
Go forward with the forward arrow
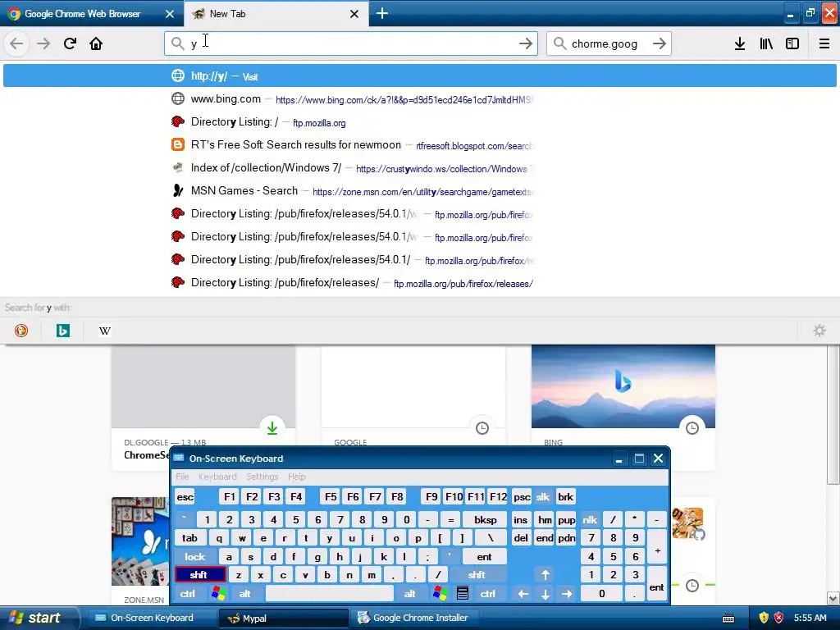coord(43,43)
